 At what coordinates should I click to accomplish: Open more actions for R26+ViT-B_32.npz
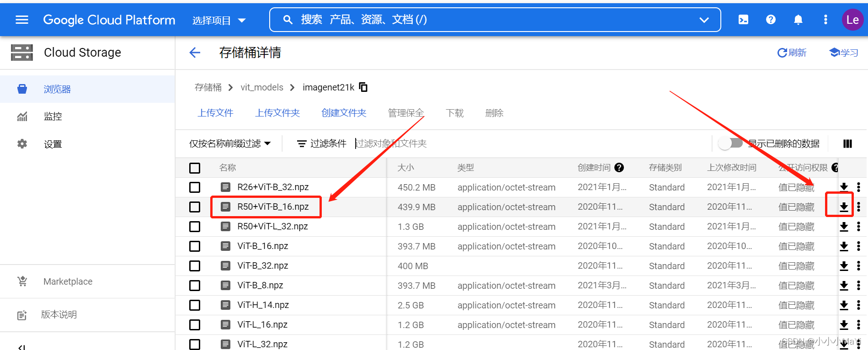pyautogui.click(x=858, y=187)
